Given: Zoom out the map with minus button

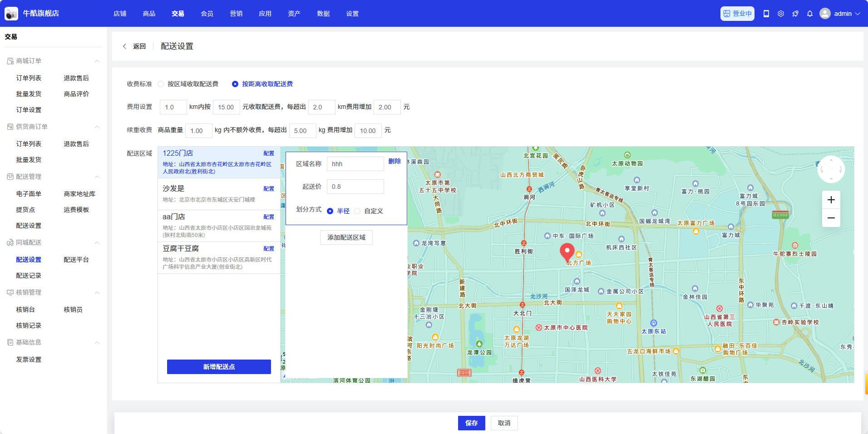Looking at the screenshot, I should coord(831,218).
